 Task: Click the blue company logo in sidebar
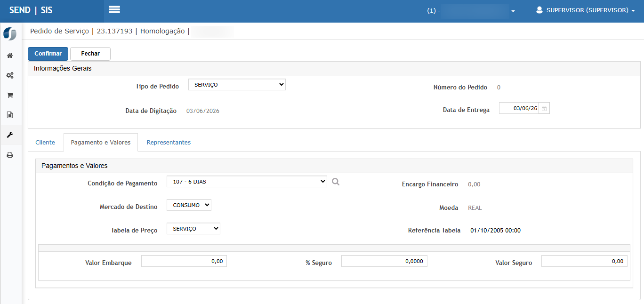[x=9, y=34]
